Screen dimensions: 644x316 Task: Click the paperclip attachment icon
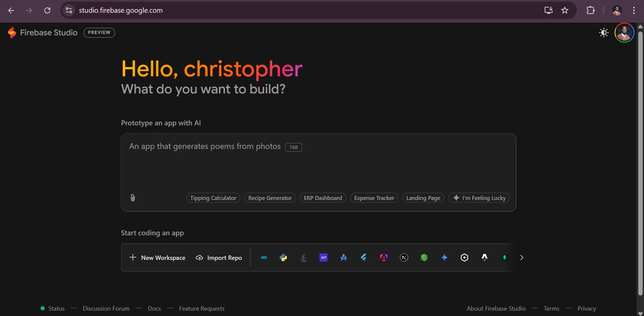[x=133, y=198]
